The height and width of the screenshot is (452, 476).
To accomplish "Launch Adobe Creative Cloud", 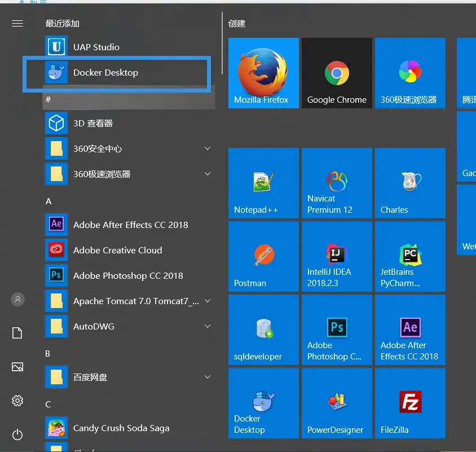I will (x=129, y=251).
